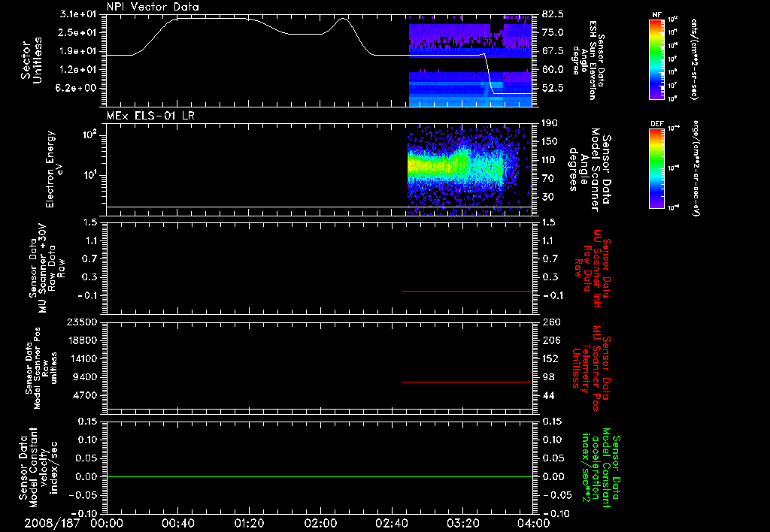Click the 'Electron Energy eV' axis label

54,169
